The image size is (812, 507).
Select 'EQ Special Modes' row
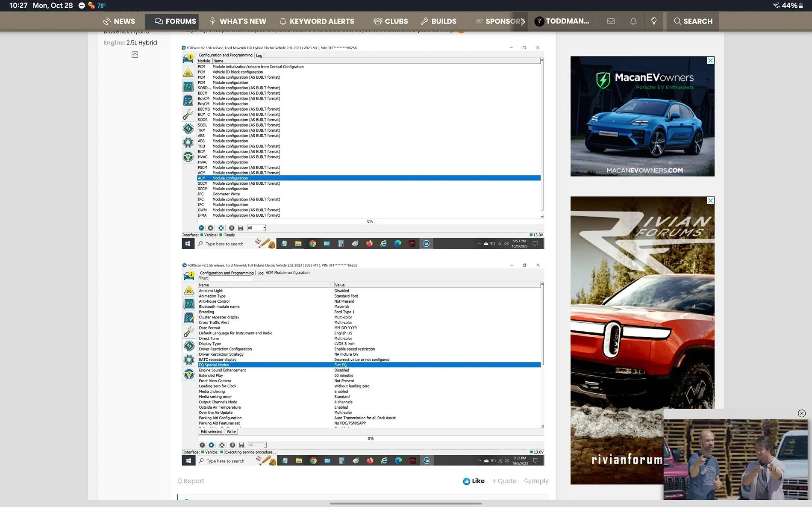(370, 365)
